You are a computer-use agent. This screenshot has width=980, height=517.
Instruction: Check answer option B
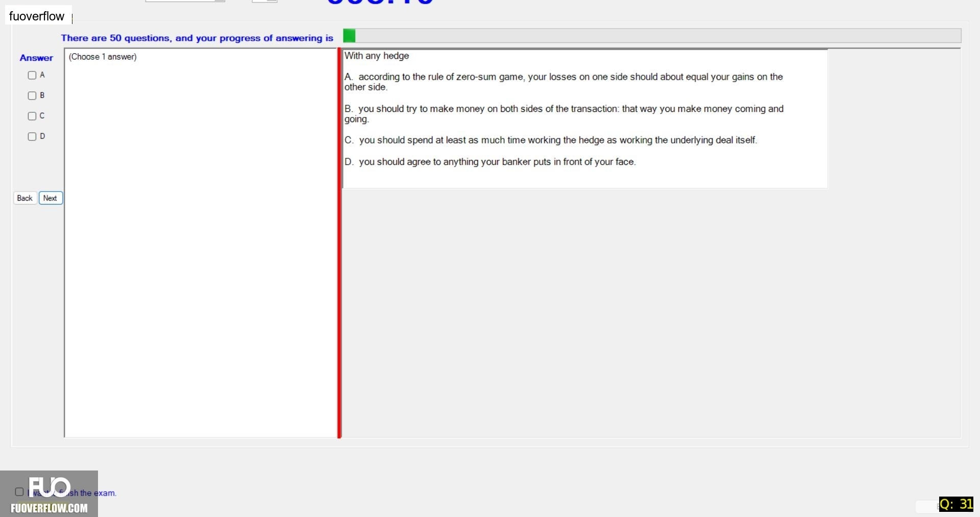point(32,96)
